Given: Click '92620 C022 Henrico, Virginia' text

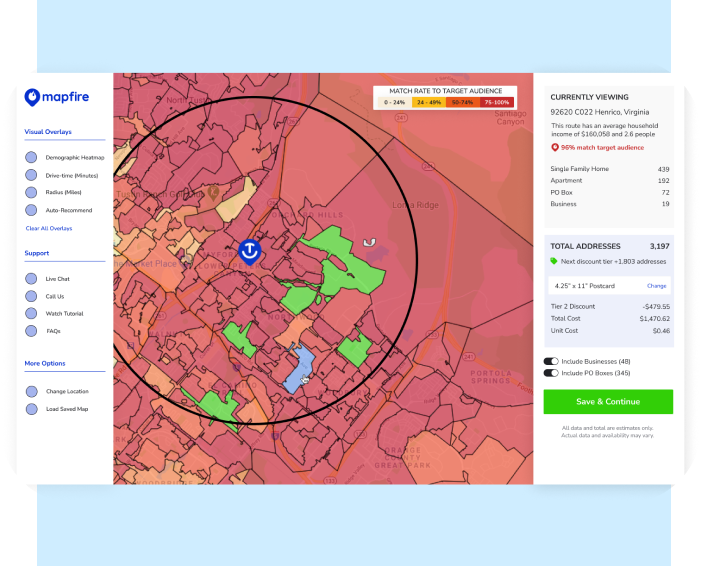Looking at the screenshot, I should pyautogui.click(x=600, y=112).
